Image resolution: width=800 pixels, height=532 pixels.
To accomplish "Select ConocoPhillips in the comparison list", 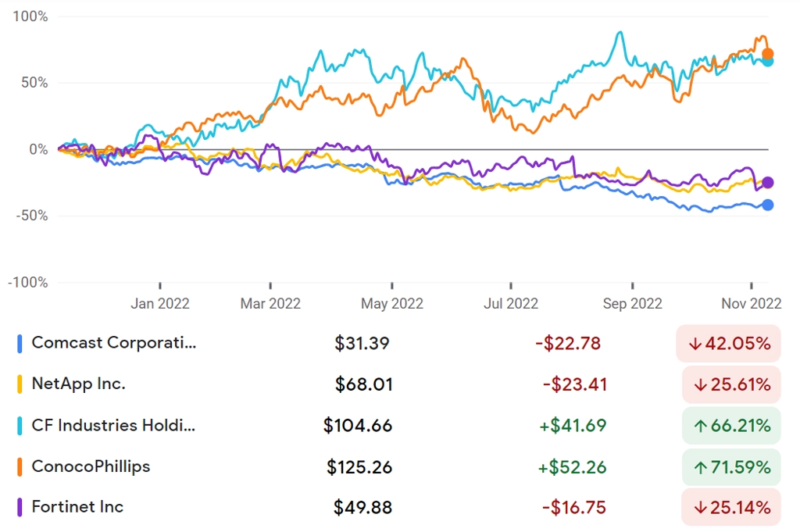I will coord(398,466).
